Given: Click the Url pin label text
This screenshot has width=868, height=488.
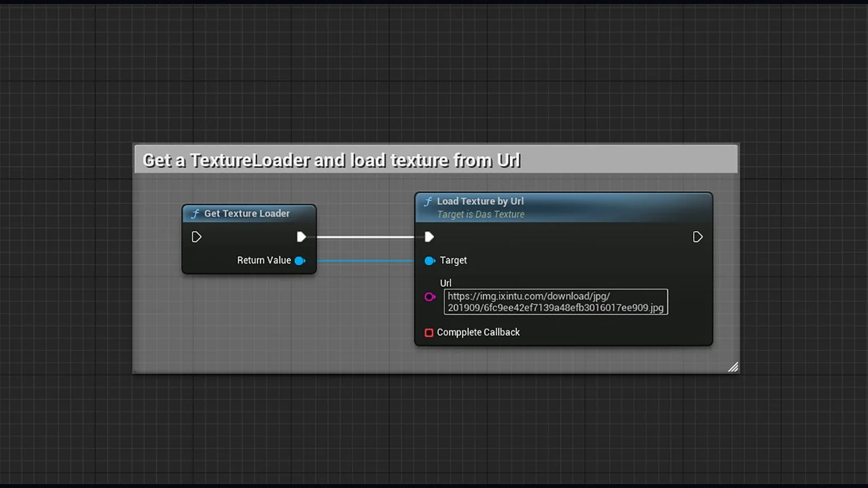Looking at the screenshot, I should (446, 283).
